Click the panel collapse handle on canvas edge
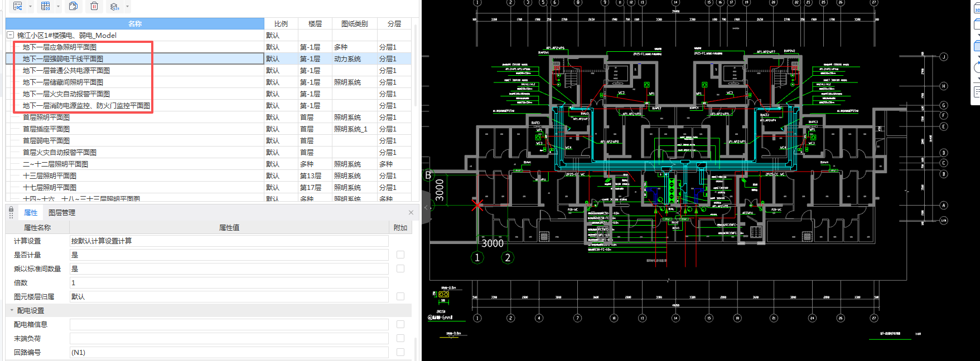This screenshot has height=361, width=980. point(426,207)
